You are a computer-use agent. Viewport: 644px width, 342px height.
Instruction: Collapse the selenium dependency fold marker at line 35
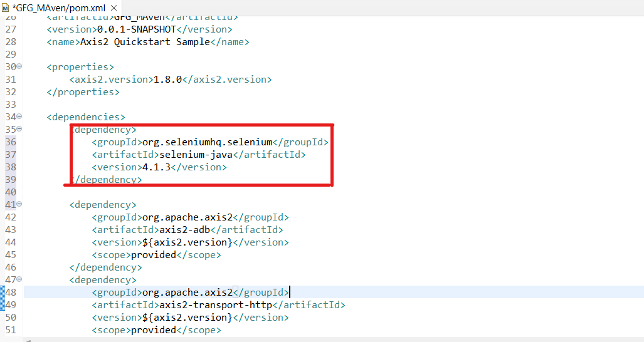[19, 129]
